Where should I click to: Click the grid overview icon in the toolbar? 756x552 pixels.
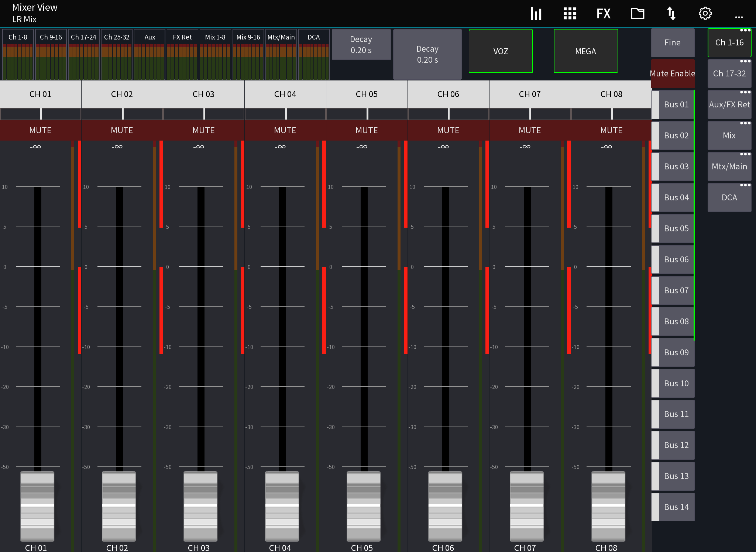[x=569, y=13]
